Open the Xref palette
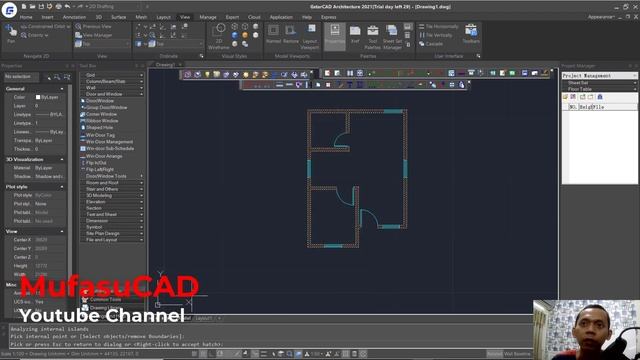This screenshot has width=640, height=360. [355, 33]
